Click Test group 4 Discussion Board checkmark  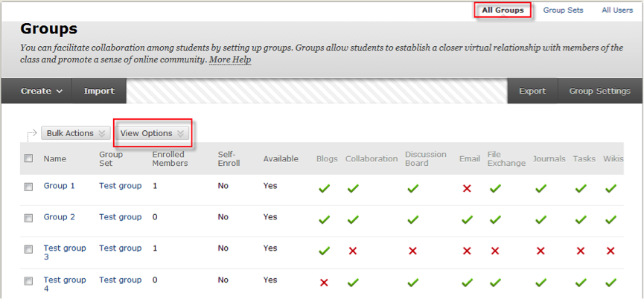[412, 283]
